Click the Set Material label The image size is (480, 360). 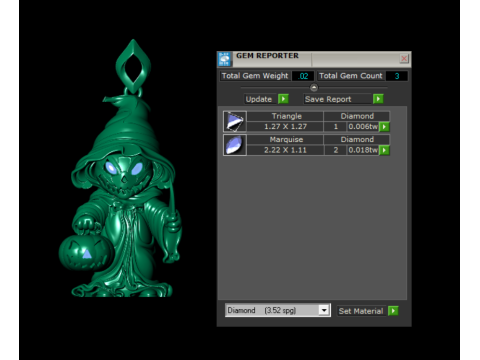pos(361,311)
